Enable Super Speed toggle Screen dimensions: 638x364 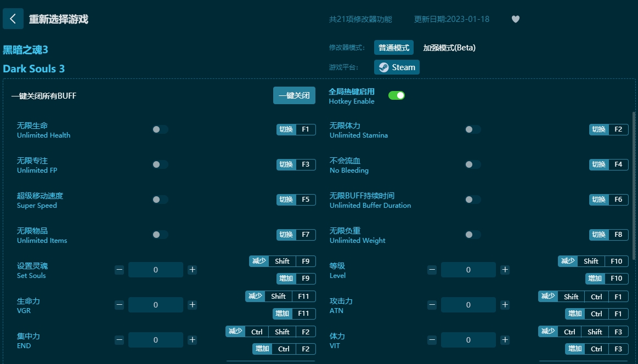(x=160, y=200)
